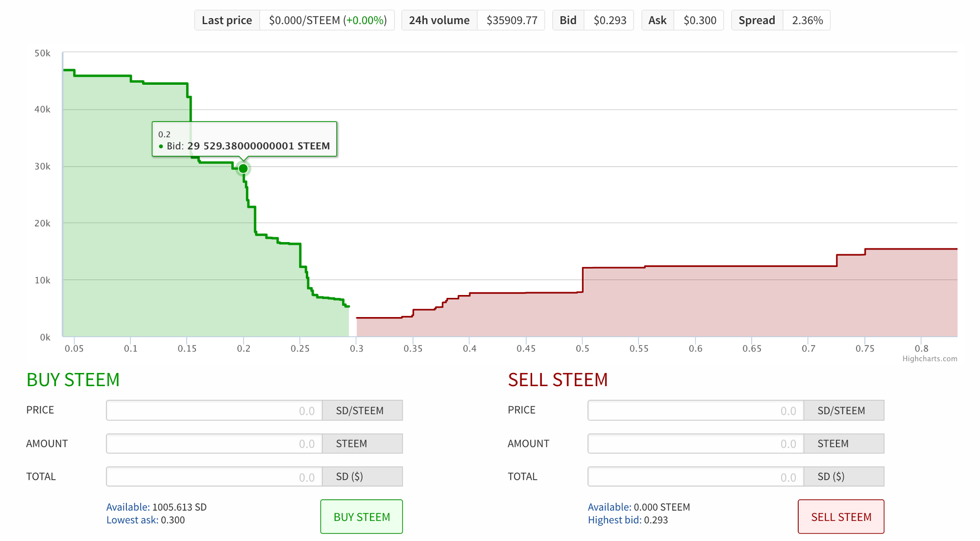Click the 24h volume value $35909.77
Viewport: 980px width, 541px height.
click(512, 20)
